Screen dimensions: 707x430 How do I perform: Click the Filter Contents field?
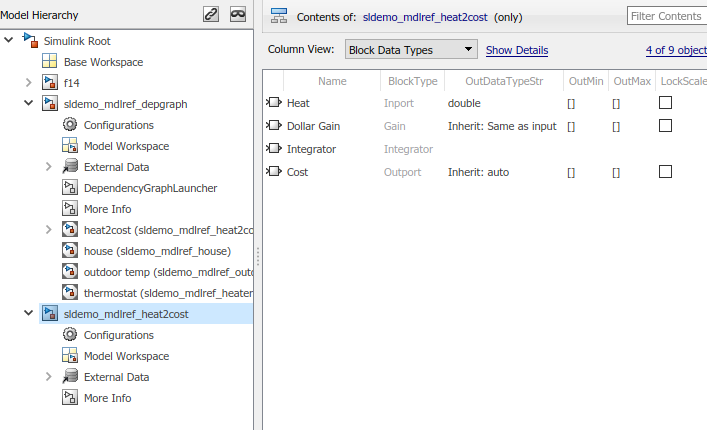pyautogui.click(x=667, y=16)
